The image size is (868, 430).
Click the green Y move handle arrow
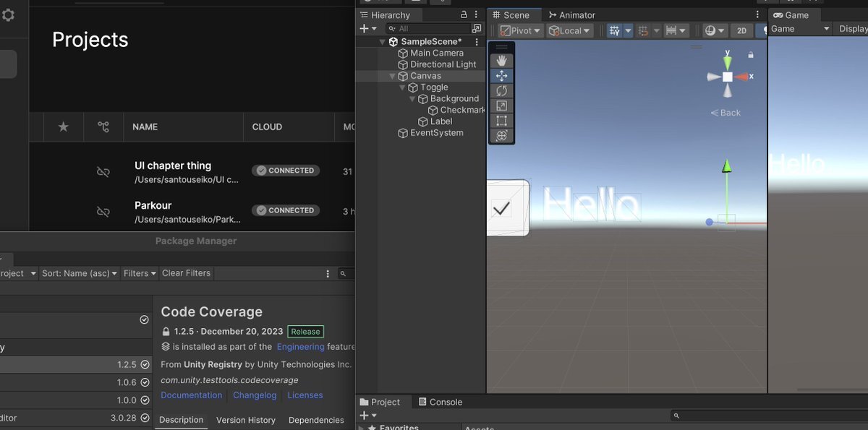click(x=727, y=167)
